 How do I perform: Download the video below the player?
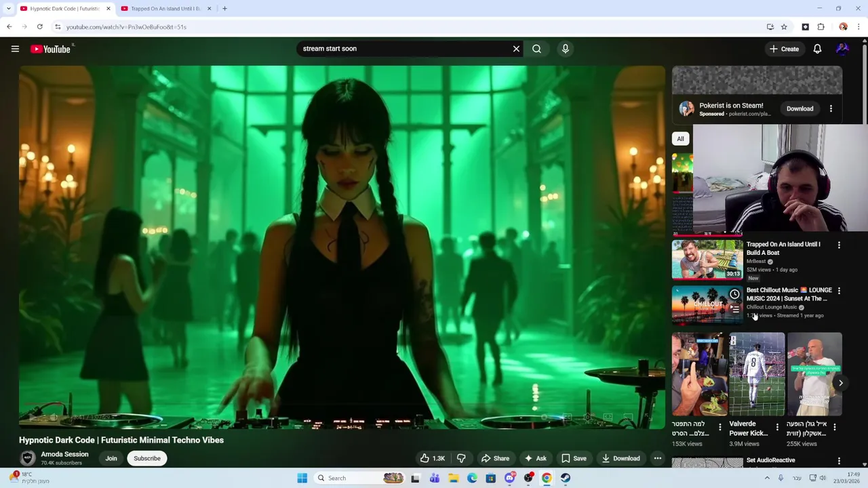point(620,458)
